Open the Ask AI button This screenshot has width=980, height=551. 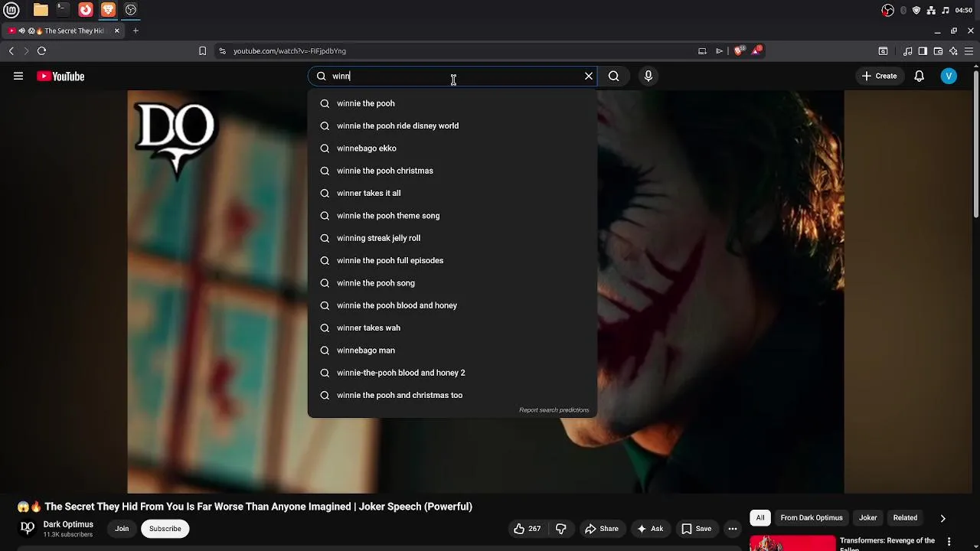pos(650,529)
